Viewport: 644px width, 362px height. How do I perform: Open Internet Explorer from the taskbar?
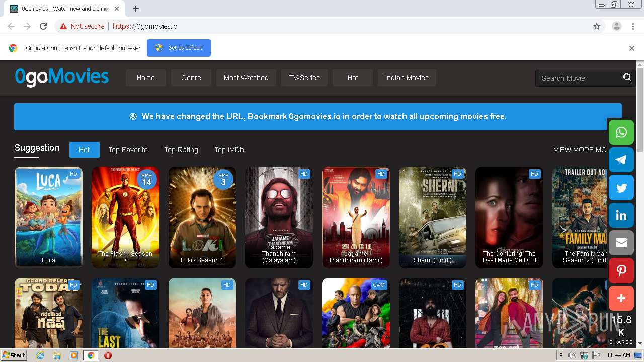(x=40, y=355)
